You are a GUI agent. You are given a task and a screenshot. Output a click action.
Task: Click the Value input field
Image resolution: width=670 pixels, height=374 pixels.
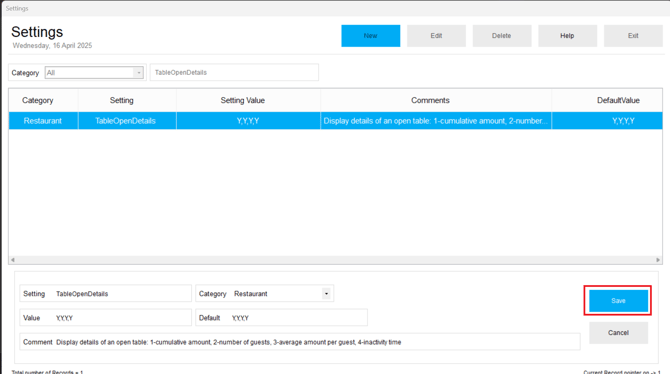tap(106, 318)
